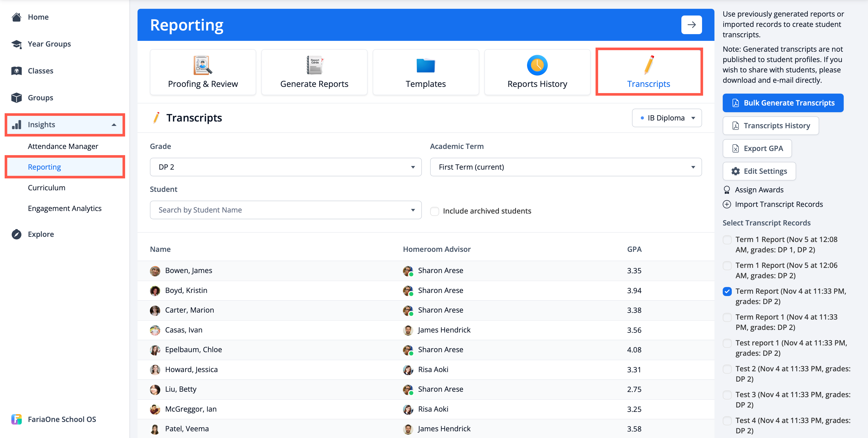Click Import Transcript Records link
Screen dimensions: 868x438
(x=778, y=205)
